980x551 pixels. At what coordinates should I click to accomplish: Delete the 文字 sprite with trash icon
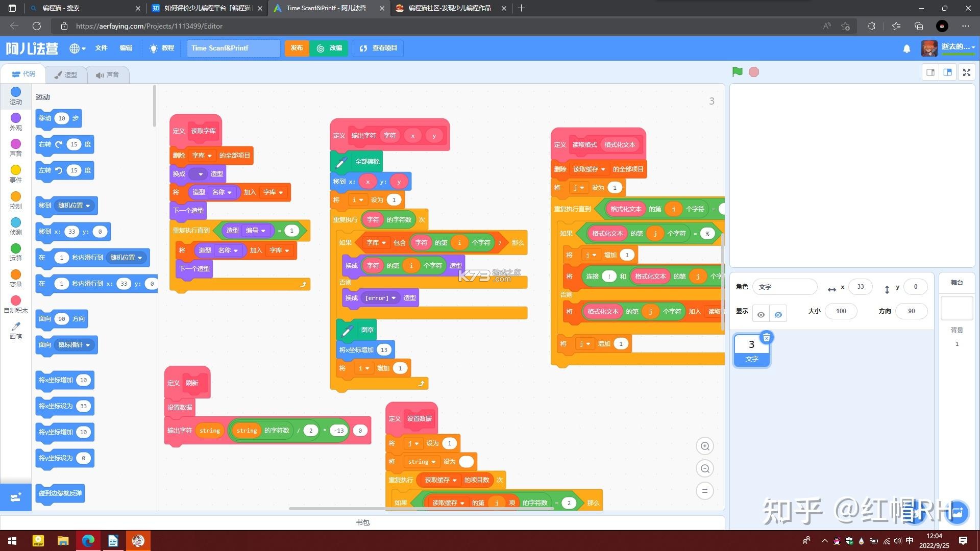click(766, 337)
